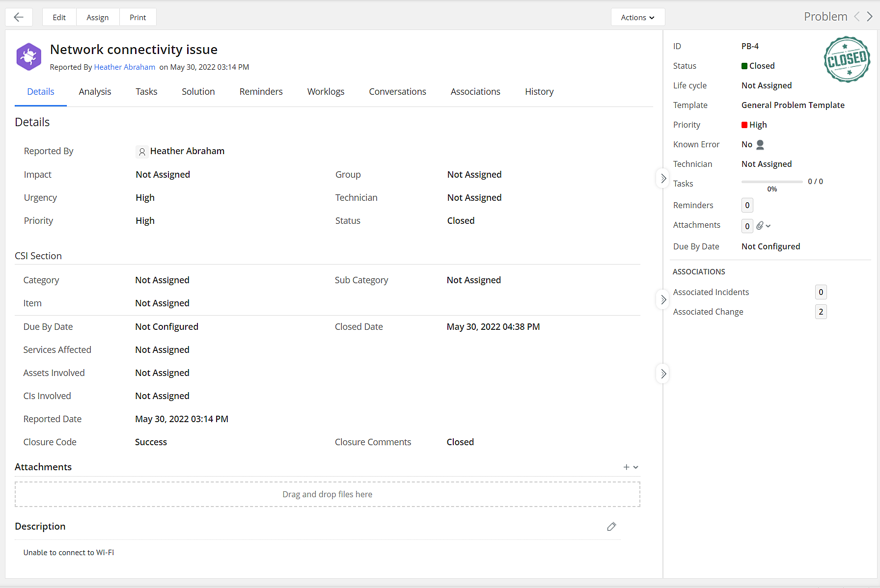Open the History tab
The height and width of the screenshot is (588, 880).
coord(539,92)
